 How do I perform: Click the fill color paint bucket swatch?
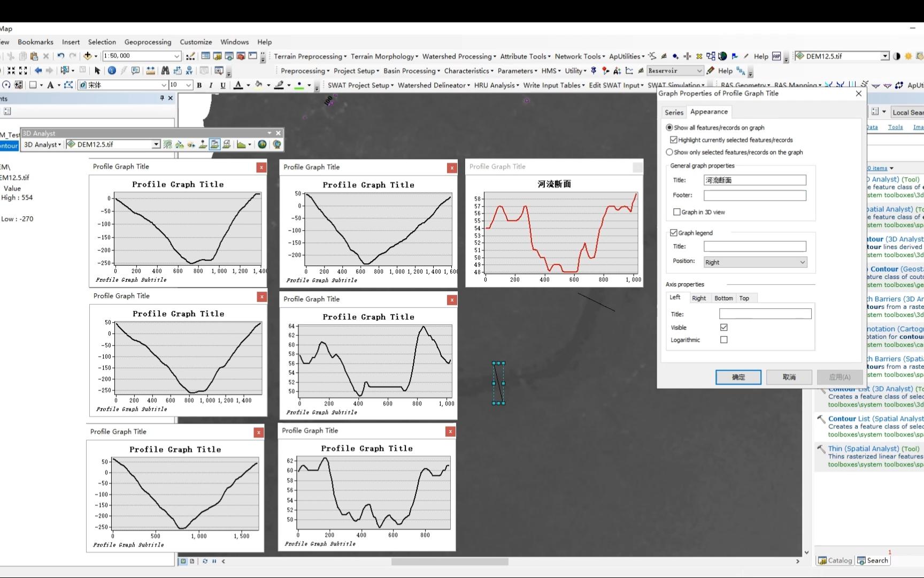(259, 85)
